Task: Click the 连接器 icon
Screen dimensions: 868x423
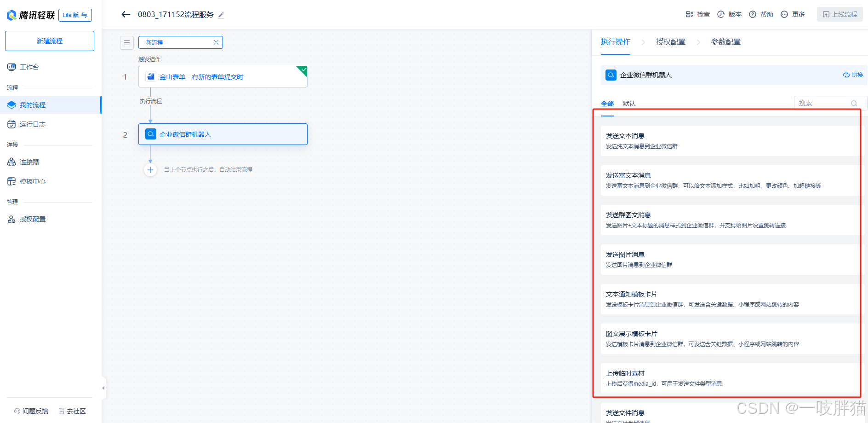Action: [11, 162]
